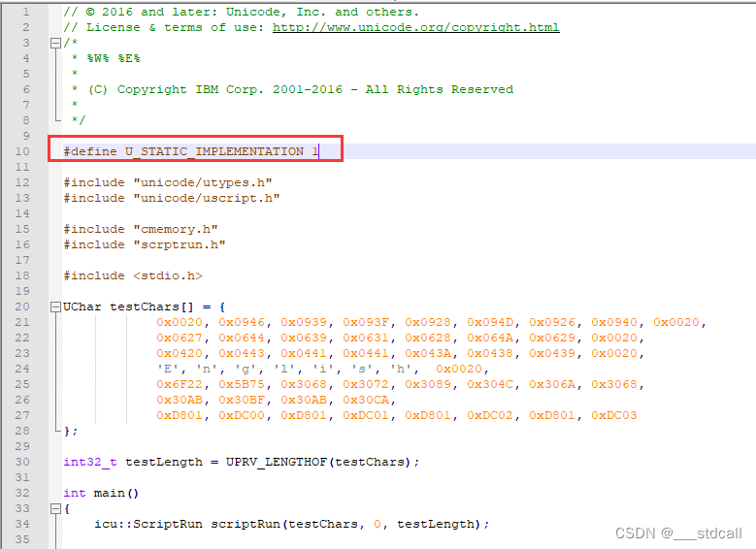The image size is (756, 549).
Task: Click UChar in the testChars declaration
Action: pyautogui.click(x=82, y=307)
